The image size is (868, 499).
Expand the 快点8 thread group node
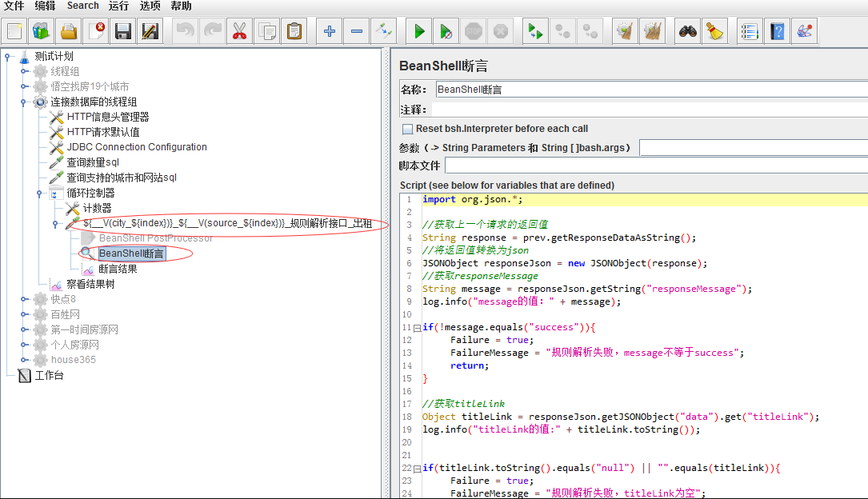[x=25, y=299]
